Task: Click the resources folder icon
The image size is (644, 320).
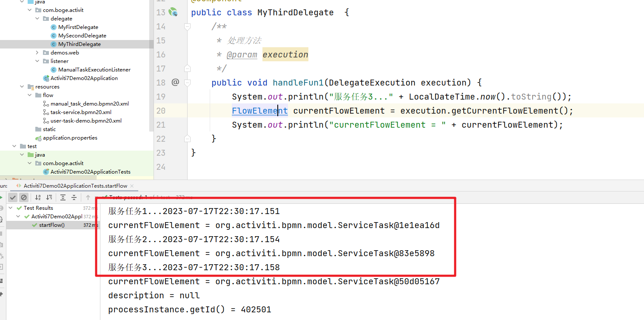Action: [x=31, y=87]
